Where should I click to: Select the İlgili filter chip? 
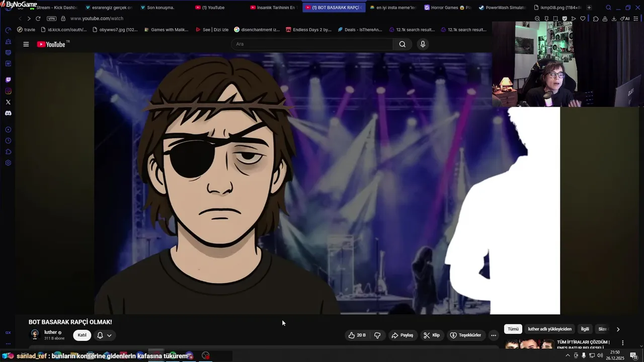(585, 329)
